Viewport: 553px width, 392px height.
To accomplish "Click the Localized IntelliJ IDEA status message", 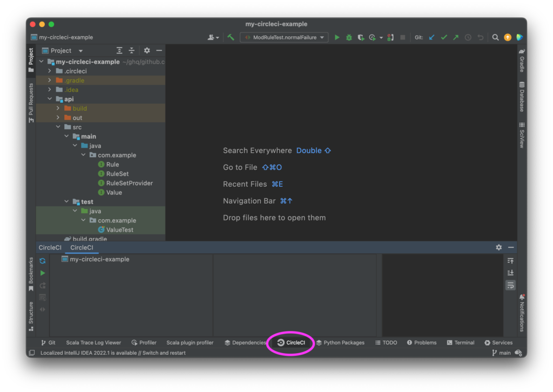I will click(113, 353).
